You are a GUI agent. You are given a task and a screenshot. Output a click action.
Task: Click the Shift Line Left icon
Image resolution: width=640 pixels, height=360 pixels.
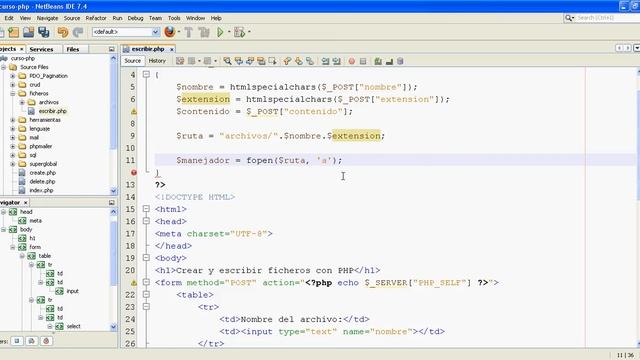point(325,61)
